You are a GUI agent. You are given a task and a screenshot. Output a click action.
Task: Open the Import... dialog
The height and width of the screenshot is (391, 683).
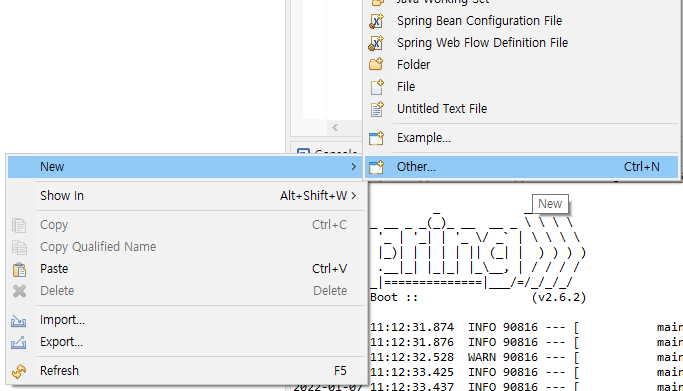pos(185,320)
